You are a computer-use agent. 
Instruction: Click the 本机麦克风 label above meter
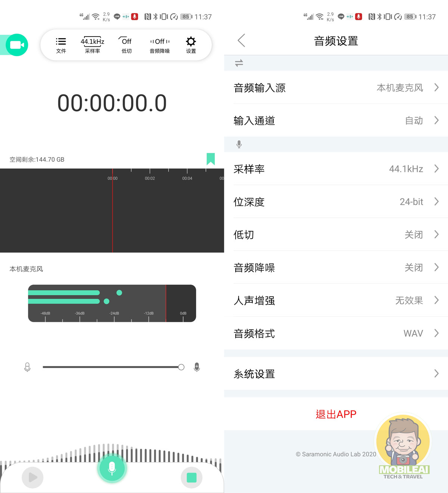(x=26, y=269)
